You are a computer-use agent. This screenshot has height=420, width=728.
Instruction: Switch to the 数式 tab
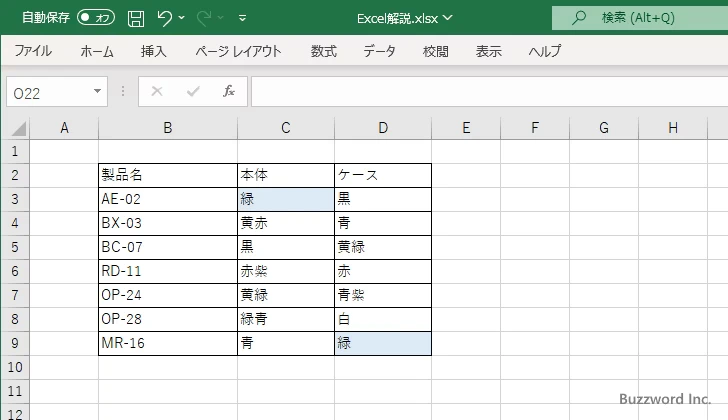pos(324,51)
